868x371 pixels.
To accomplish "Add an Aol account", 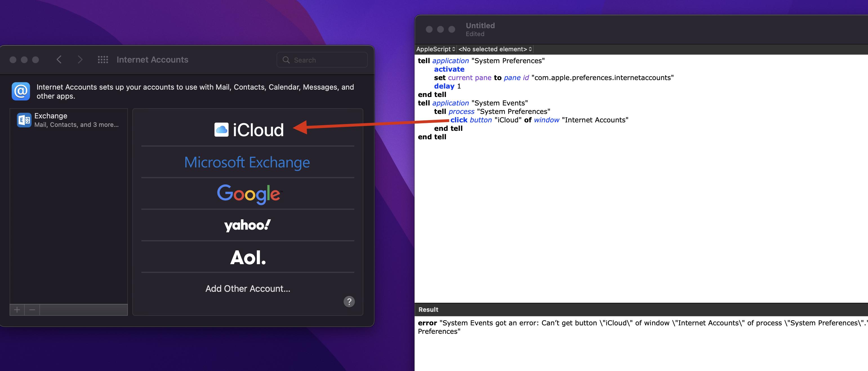I will click(x=248, y=258).
